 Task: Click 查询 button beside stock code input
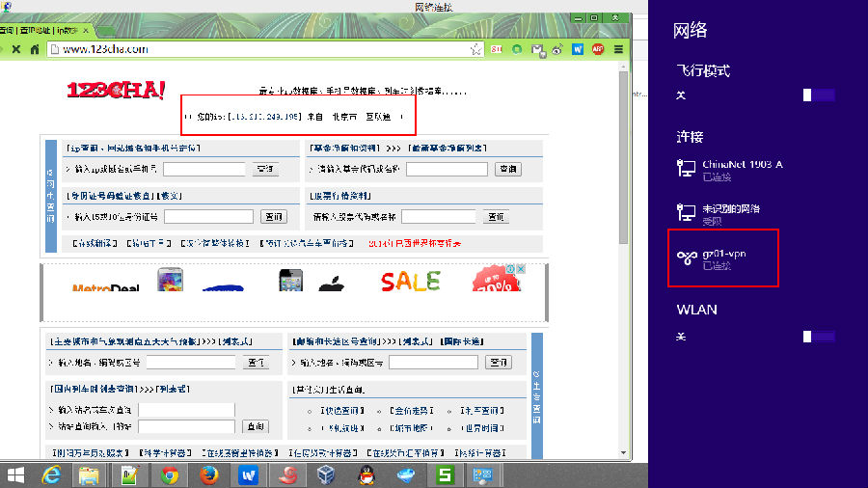pyautogui.click(x=496, y=217)
